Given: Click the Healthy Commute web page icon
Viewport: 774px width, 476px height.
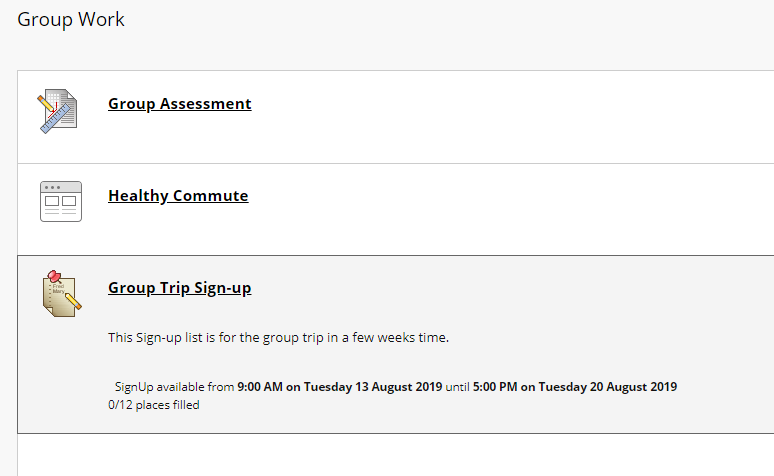Looking at the screenshot, I should point(61,201).
